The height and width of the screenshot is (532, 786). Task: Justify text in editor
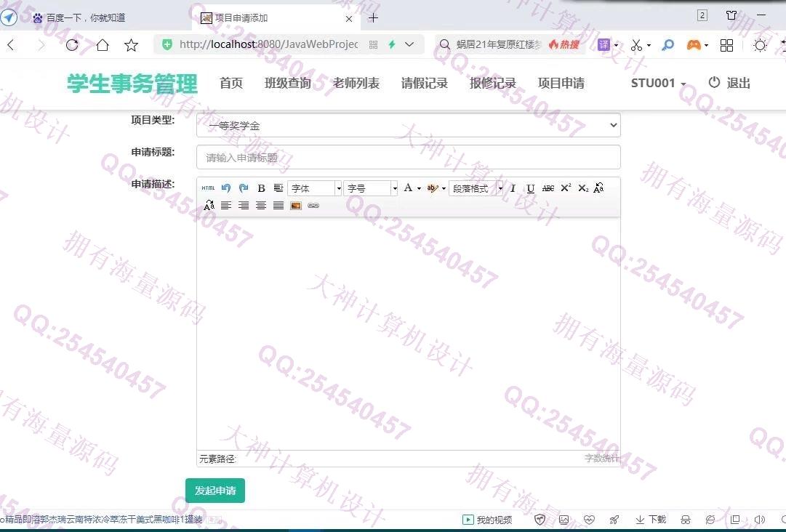coord(278,206)
